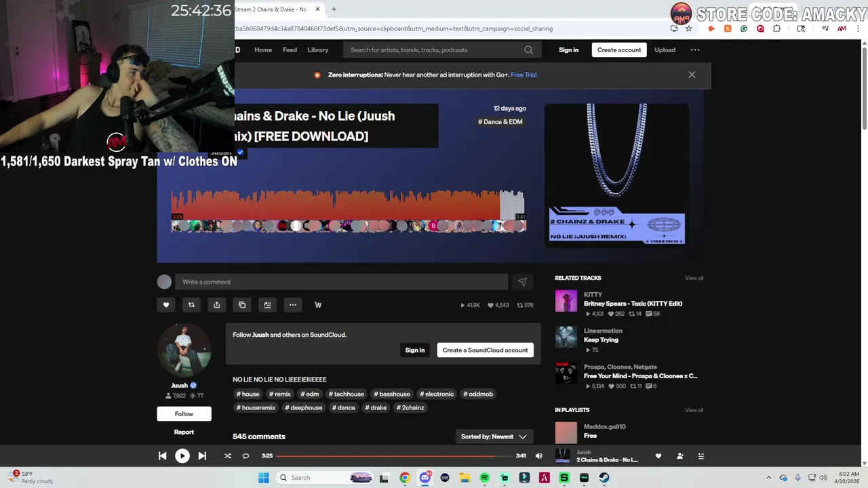Screen dimensions: 868x488
Task: View all In Playlists entries
Action: pyautogui.click(x=694, y=410)
